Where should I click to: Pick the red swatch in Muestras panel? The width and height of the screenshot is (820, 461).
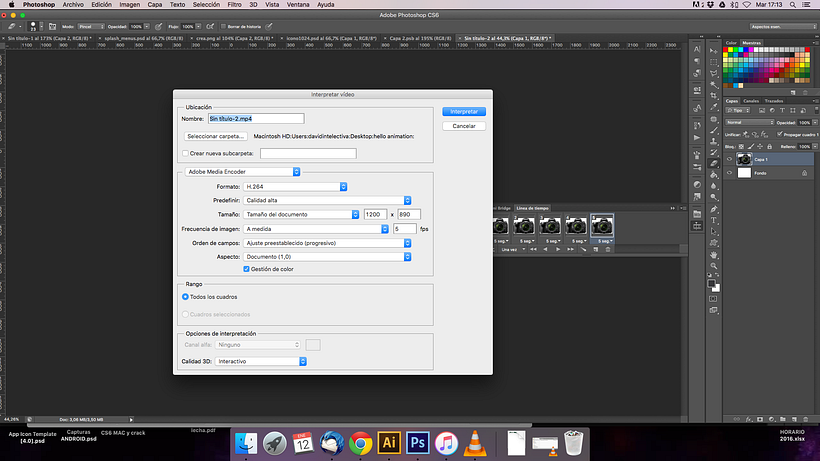(x=725, y=50)
